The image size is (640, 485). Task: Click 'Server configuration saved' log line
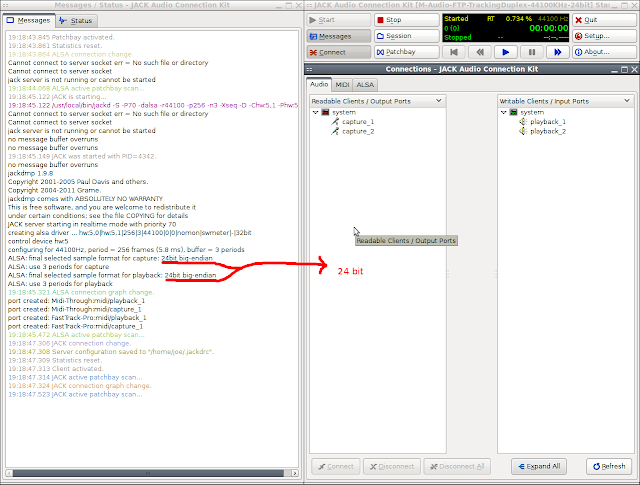click(x=111, y=352)
